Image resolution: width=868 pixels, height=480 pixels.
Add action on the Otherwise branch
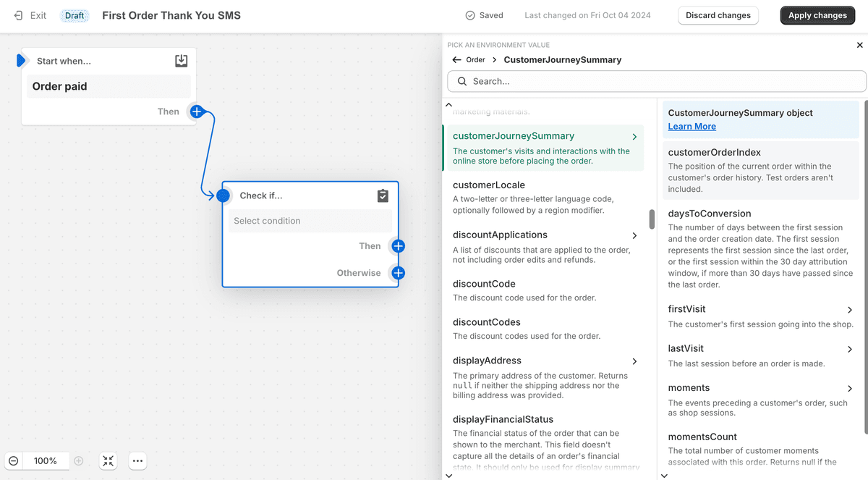[x=398, y=273]
